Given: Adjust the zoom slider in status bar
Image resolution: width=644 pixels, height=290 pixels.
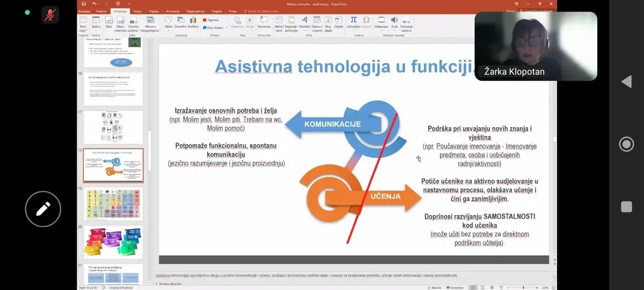Looking at the screenshot, I should tap(523, 287).
